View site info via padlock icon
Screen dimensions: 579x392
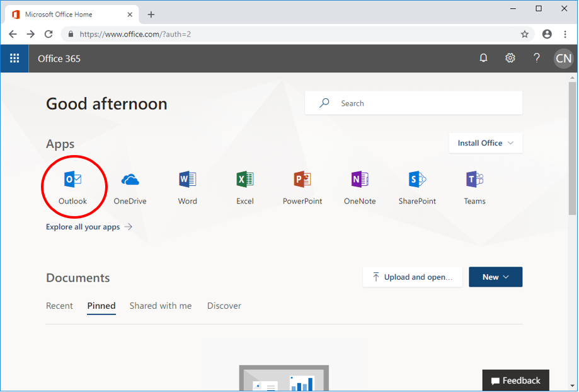coord(71,35)
